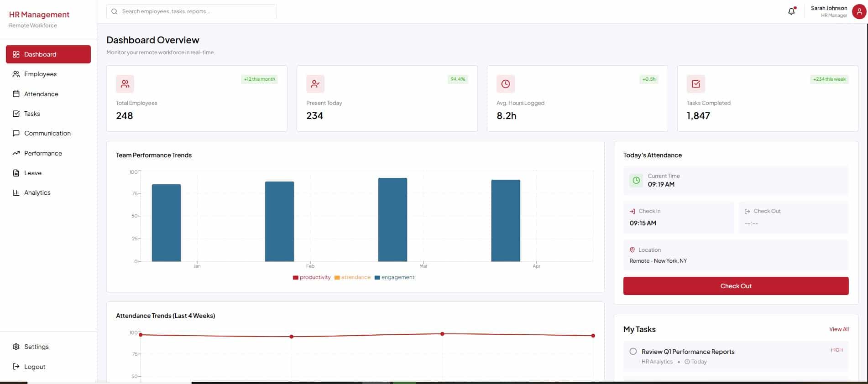Mark Review Q1 Performance Reports task complete

point(633,351)
